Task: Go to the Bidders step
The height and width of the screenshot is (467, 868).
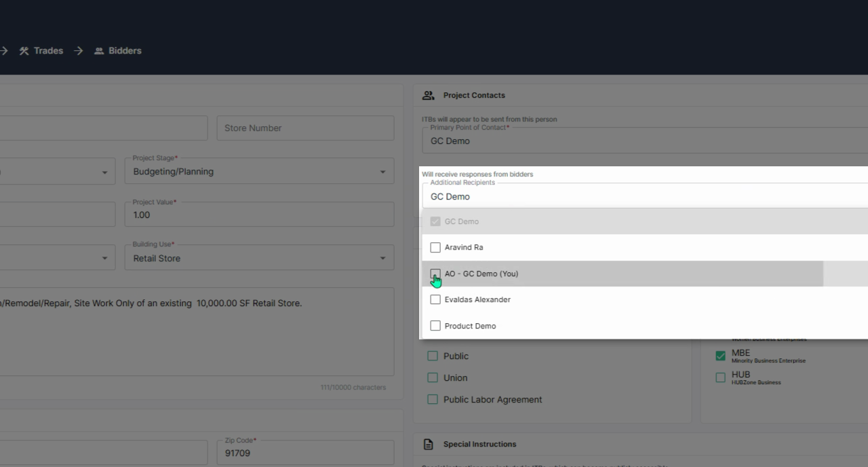Action: (125, 51)
